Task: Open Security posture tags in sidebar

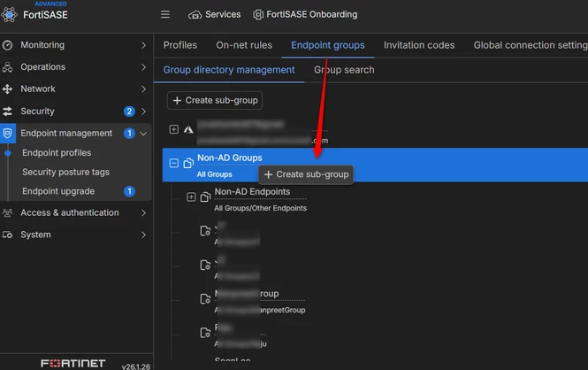Action: click(x=65, y=172)
